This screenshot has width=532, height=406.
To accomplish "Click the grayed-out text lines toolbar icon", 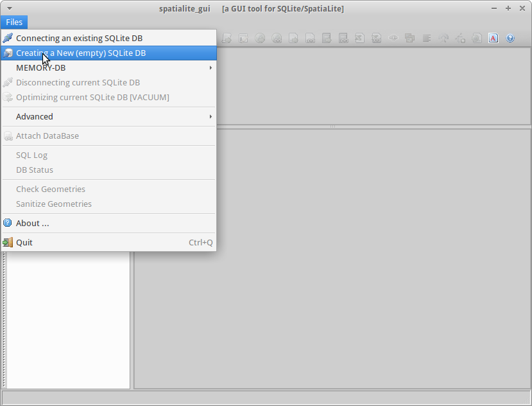I will coord(427,38).
